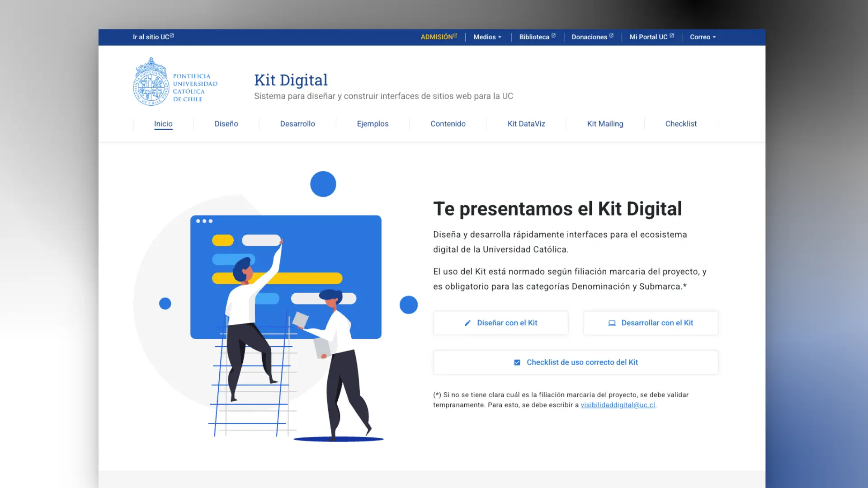Screen dimensions: 868x488
Task: Click the pencil icon in Diseñar button
Action: [467, 323]
